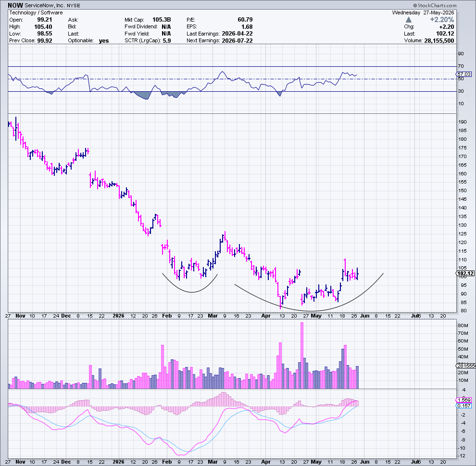The height and width of the screenshot is (466, 476).
Task: Click the P/E value 60.79
Action: point(245,20)
